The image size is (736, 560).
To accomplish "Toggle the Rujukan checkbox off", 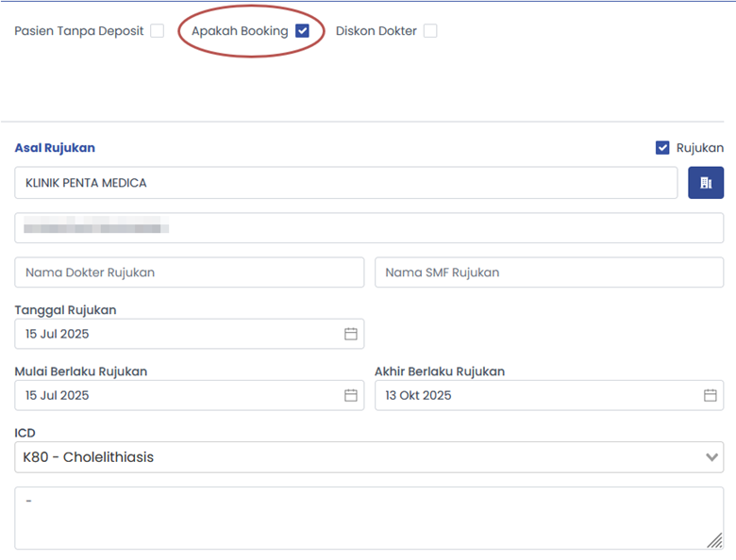I will [x=662, y=148].
